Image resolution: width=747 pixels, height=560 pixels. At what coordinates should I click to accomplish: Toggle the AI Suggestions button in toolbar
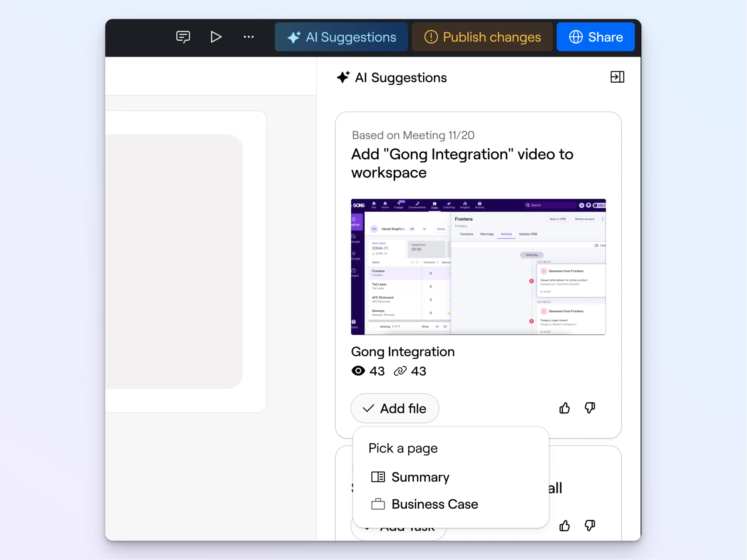pyautogui.click(x=341, y=37)
